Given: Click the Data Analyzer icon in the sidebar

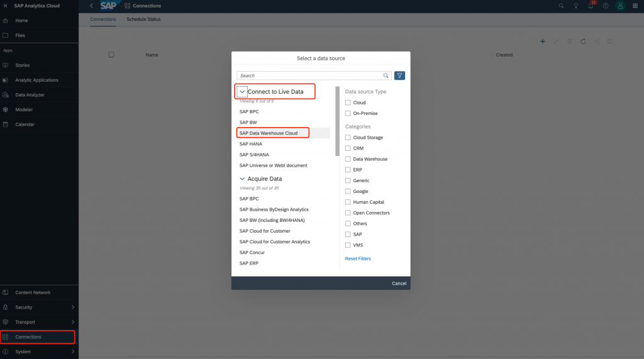Looking at the screenshot, I should 5,95.
